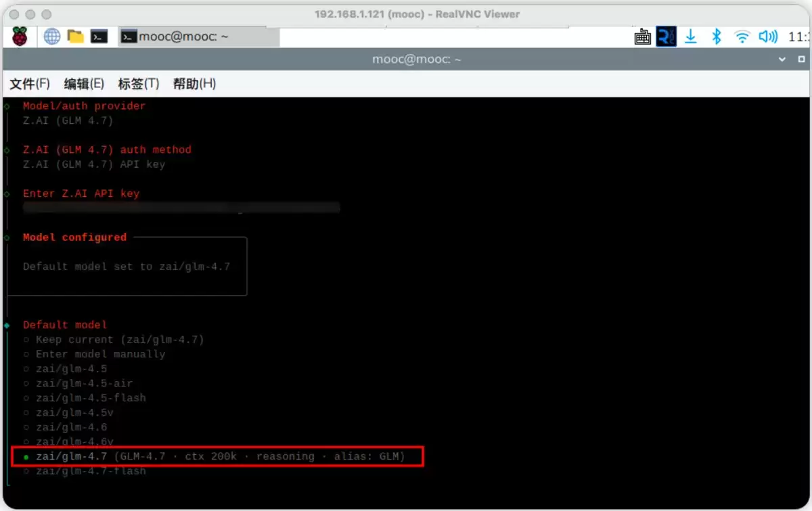Select Keep current (zai/glm-4.7) option
812x511 pixels.
[x=114, y=340]
